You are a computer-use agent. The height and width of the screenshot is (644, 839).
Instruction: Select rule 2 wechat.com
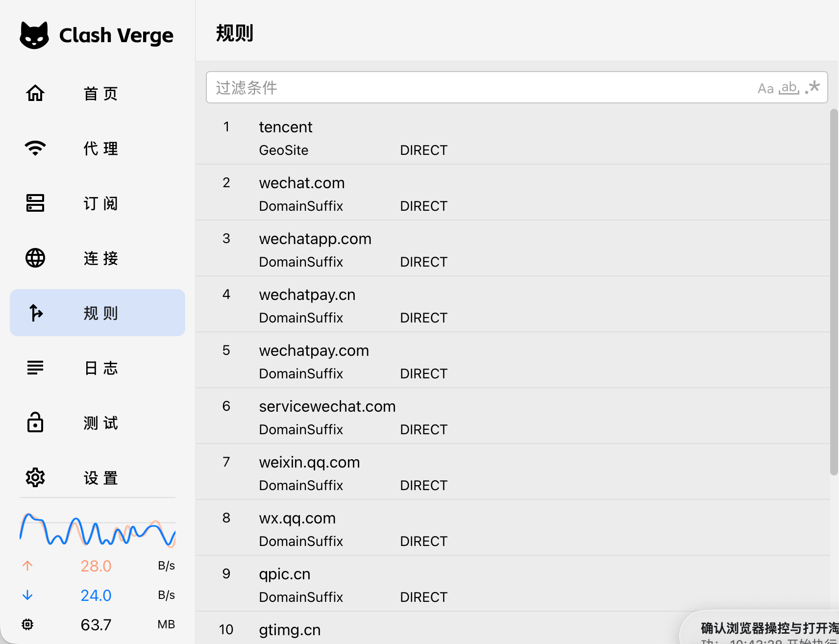pyautogui.click(x=513, y=192)
